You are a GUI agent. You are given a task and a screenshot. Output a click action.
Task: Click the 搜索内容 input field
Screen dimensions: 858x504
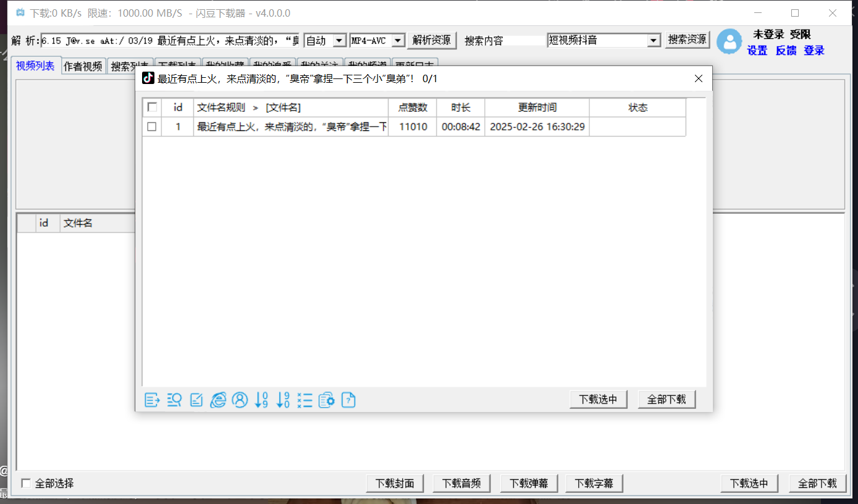[x=525, y=41]
